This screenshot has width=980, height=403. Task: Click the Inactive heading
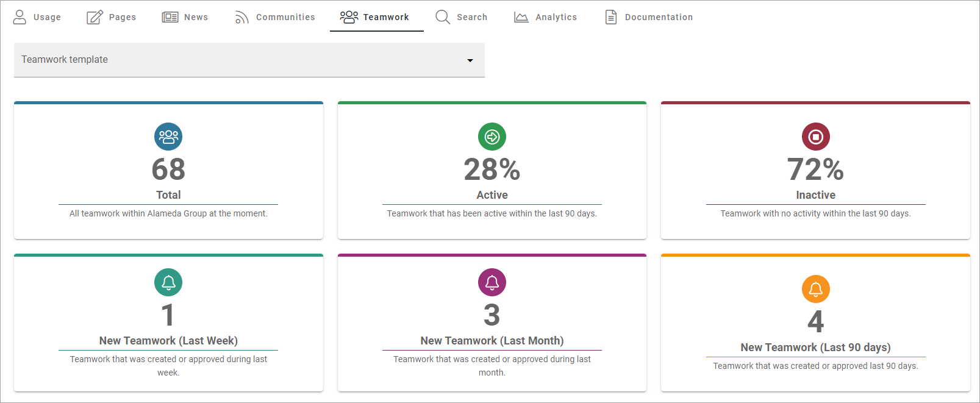(x=816, y=195)
